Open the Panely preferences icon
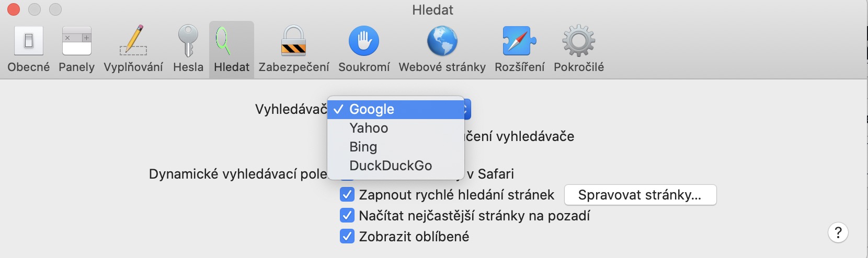The image size is (868, 258). 76,41
